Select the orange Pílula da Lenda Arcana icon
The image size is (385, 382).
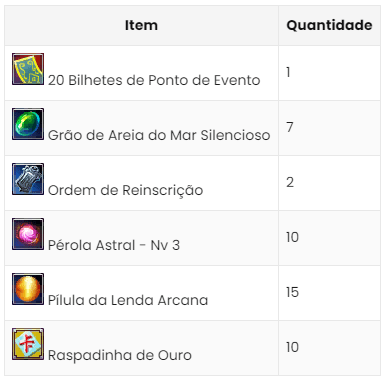coord(28,289)
